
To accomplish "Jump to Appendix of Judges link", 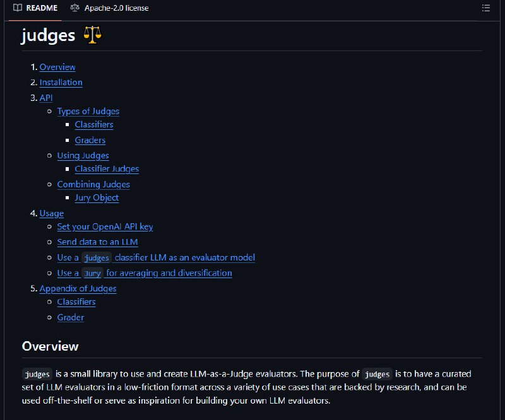I will pyautogui.click(x=78, y=289).
